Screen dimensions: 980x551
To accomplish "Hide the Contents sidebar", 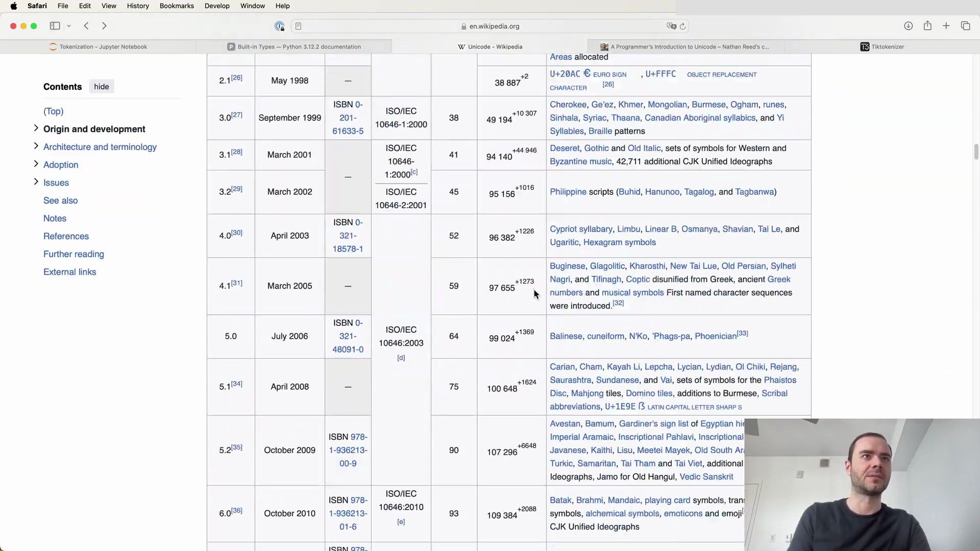I will tap(102, 87).
